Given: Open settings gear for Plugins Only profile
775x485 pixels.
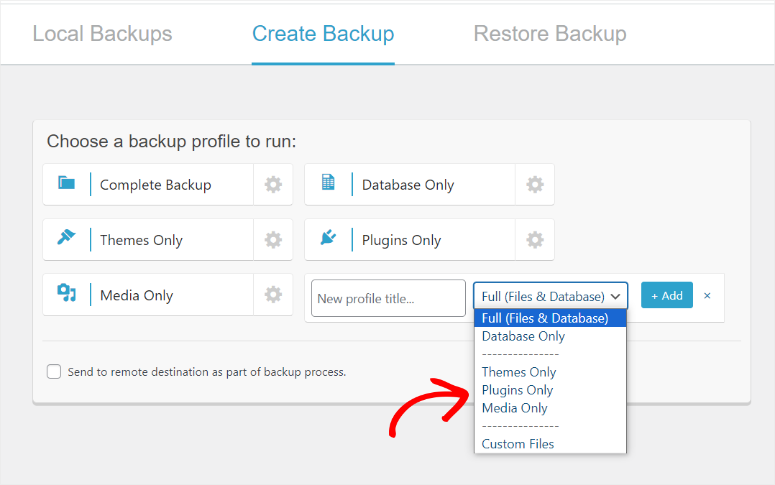Looking at the screenshot, I should (535, 240).
